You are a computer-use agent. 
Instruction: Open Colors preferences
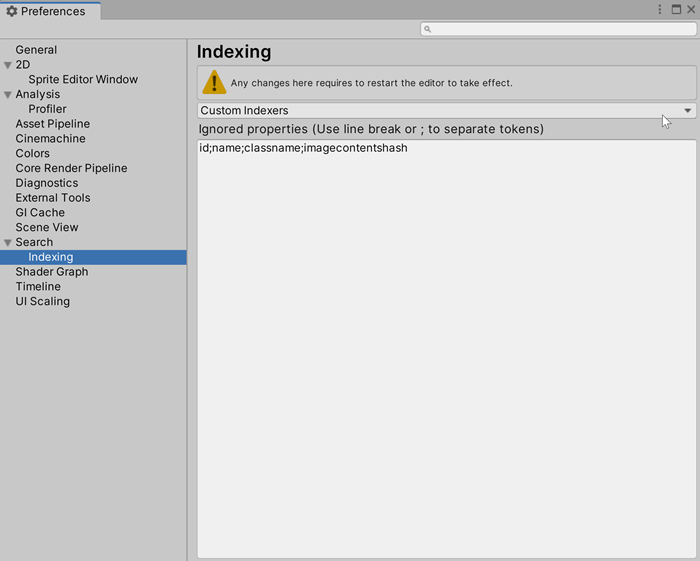(33, 153)
